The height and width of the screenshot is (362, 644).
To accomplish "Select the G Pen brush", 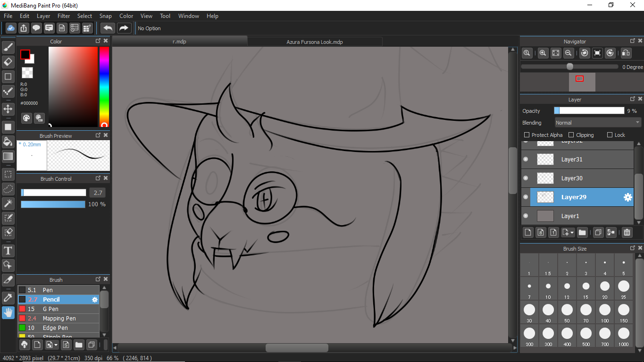I will (x=59, y=309).
